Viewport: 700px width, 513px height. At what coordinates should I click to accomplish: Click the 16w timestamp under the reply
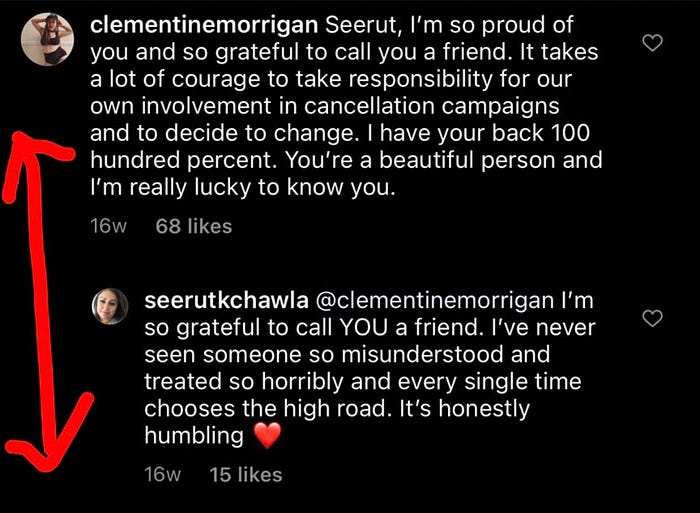point(162,475)
